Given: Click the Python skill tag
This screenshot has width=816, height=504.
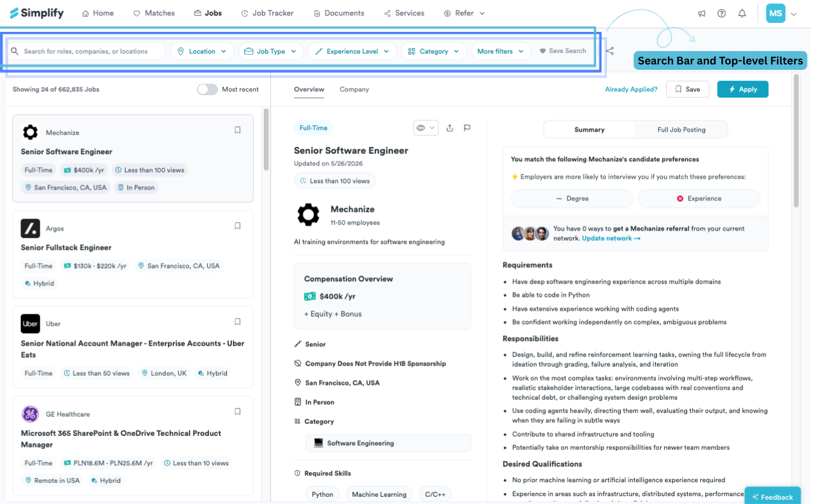Looking at the screenshot, I should [322, 494].
